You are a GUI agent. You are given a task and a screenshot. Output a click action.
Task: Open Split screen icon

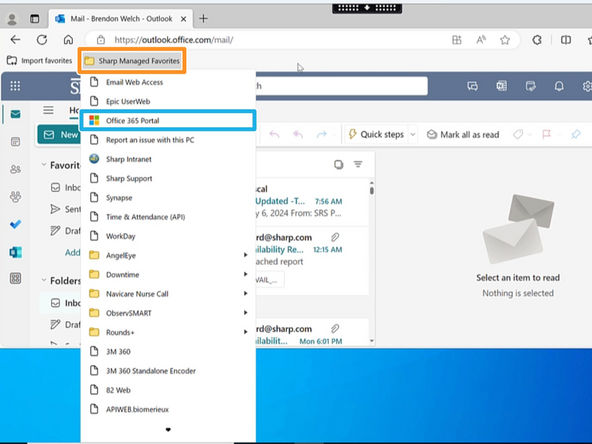566,40
